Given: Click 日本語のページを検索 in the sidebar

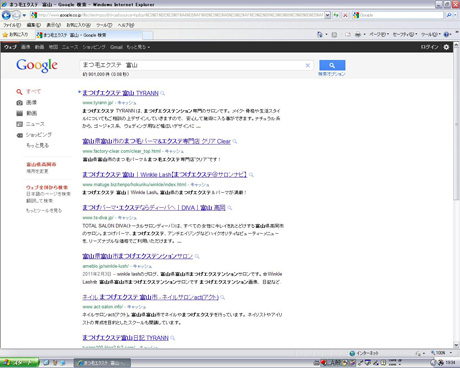Looking at the screenshot, I should [x=49, y=194].
